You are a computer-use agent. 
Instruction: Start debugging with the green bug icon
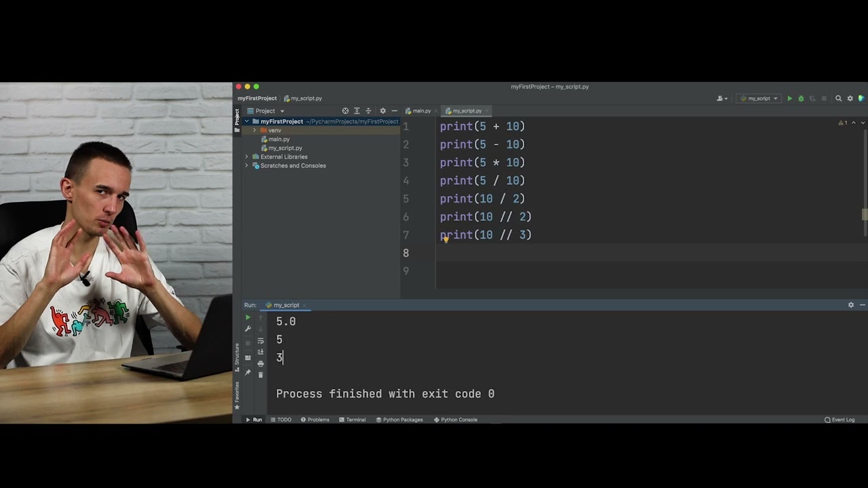tap(801, 98)
